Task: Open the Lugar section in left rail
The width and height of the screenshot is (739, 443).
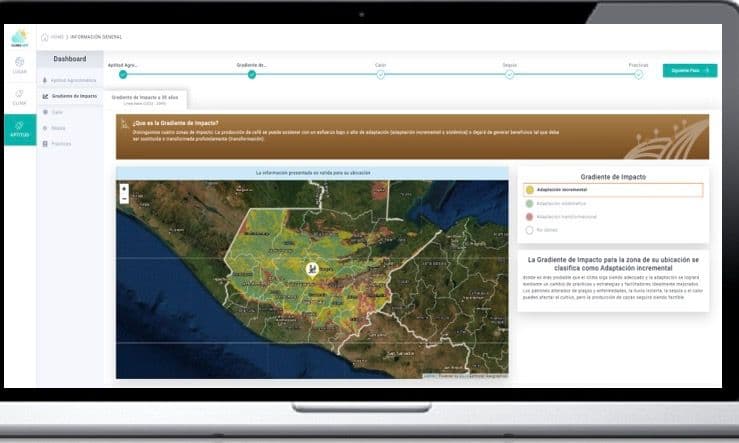Action: [19, 65]
